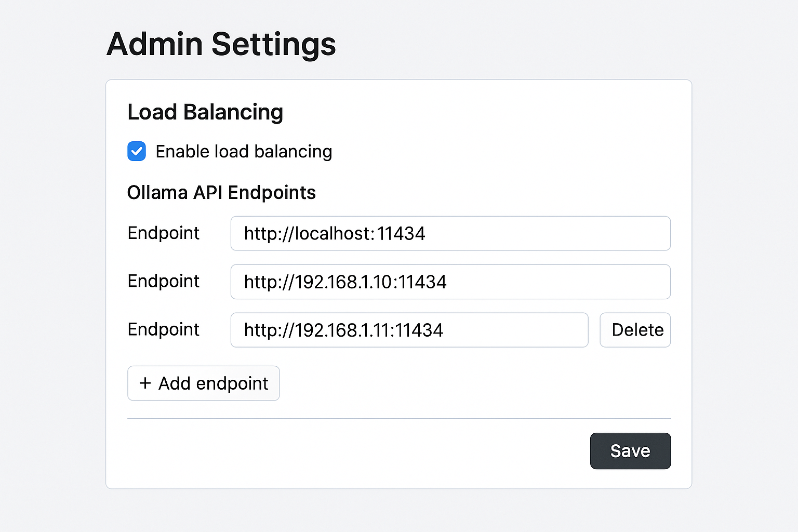Image resolution: width=798 pixels, height=532 pixels.
Task: Click the Endpoint label on the first row
Action: [163, 233]
